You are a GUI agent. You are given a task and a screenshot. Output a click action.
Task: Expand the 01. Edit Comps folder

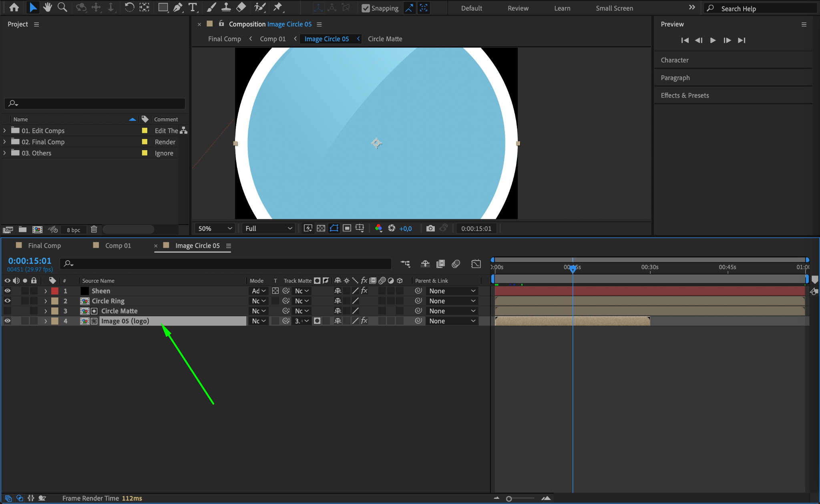click(4, 131)
